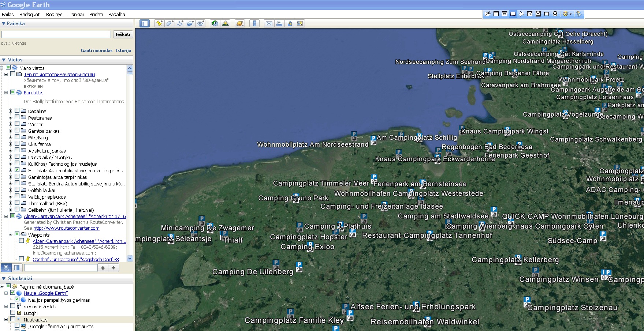Select the Add Polygon tool
The image size is (644, 331).
pos(170,23)
